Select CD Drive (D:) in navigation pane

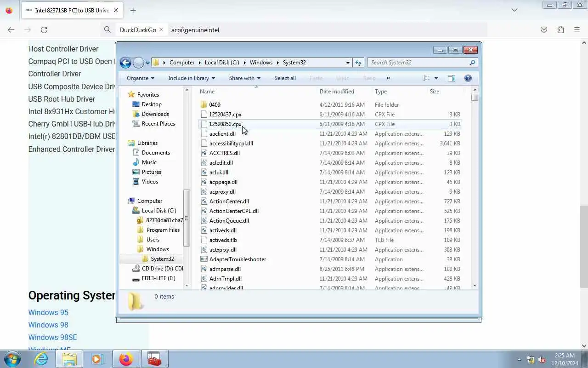click(158, 269)
